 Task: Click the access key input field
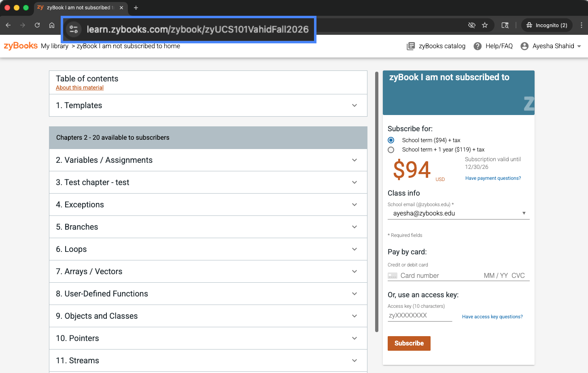[420, 315]
